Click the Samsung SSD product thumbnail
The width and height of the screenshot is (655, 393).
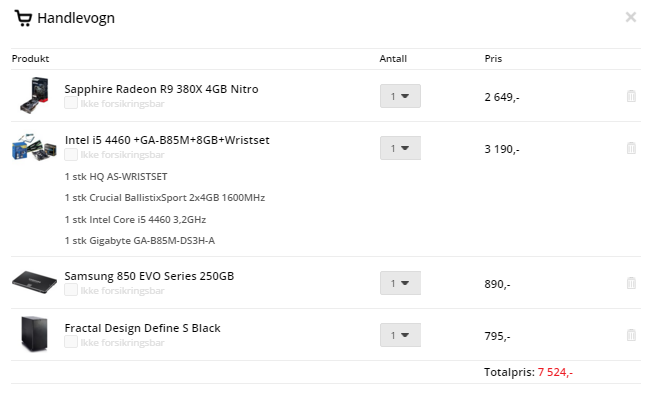(x=34, y=282)
